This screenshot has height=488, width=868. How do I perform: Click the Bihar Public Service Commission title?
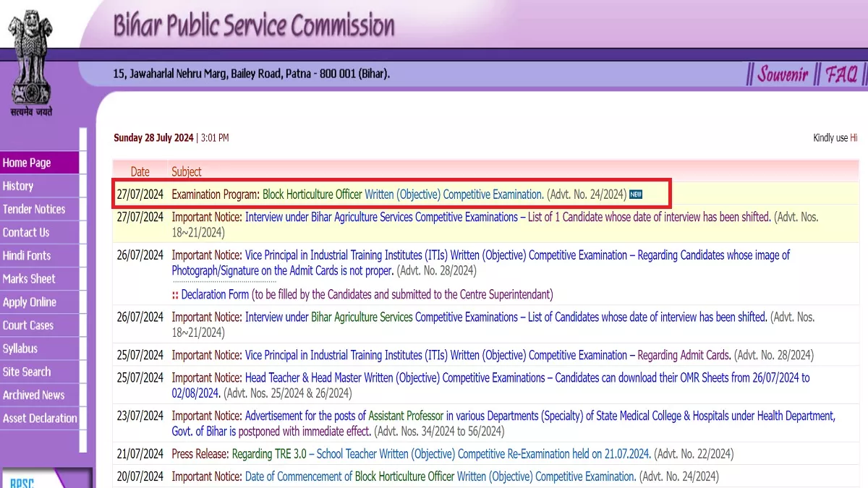tap(254, 26)
